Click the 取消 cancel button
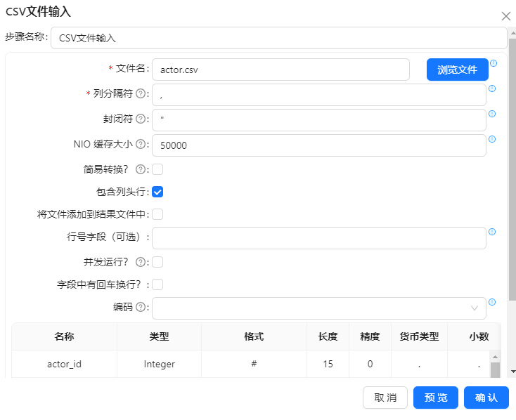Viewport: 516px width, 420px height. click(385, 398)
